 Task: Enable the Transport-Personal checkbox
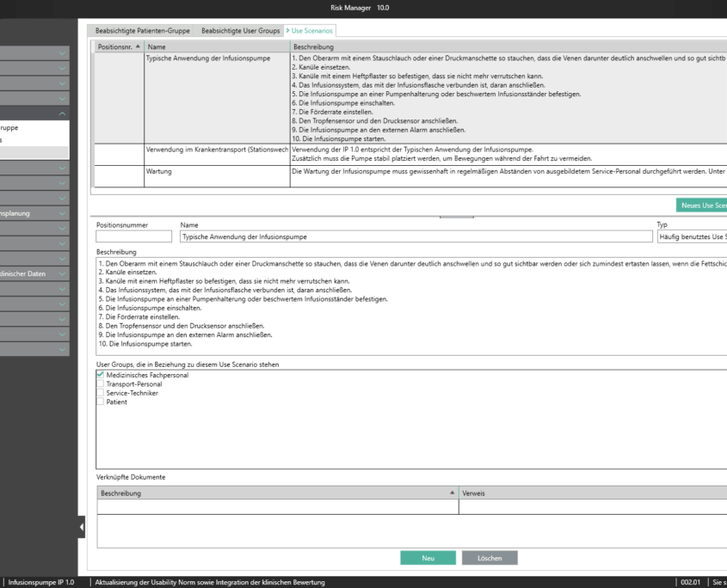click(101, 384)
